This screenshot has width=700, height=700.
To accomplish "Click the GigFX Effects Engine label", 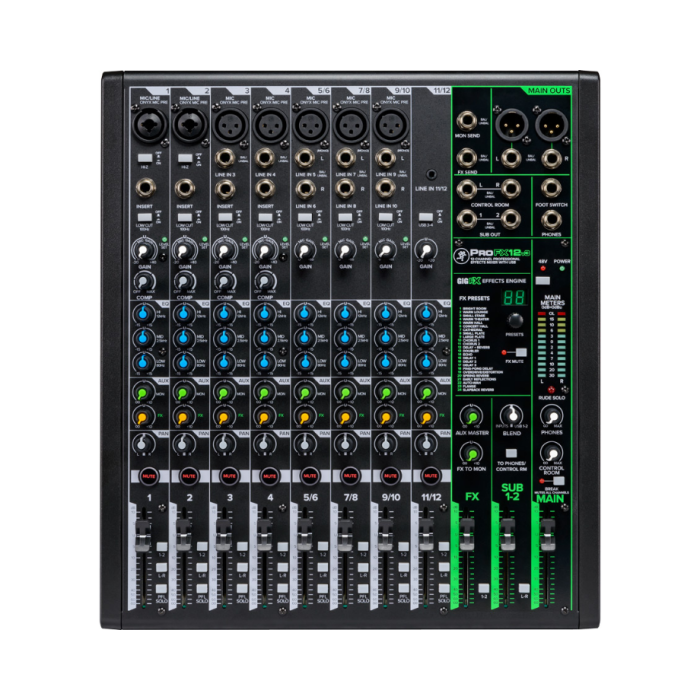I will (x=492, y=281).
